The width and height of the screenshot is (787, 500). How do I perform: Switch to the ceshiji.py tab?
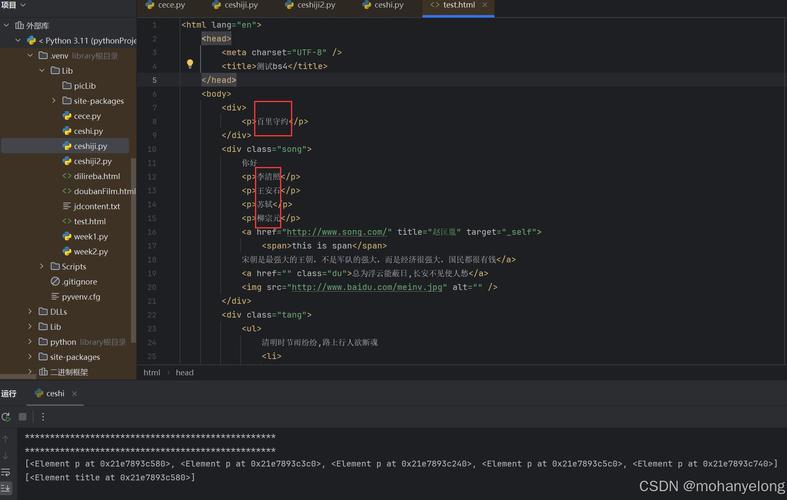point(235,5)
